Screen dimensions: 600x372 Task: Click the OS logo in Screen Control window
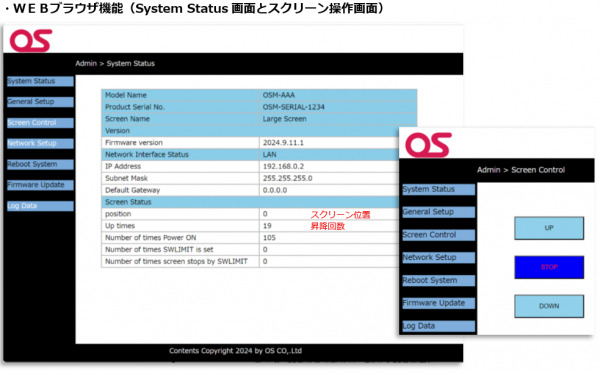429,145
